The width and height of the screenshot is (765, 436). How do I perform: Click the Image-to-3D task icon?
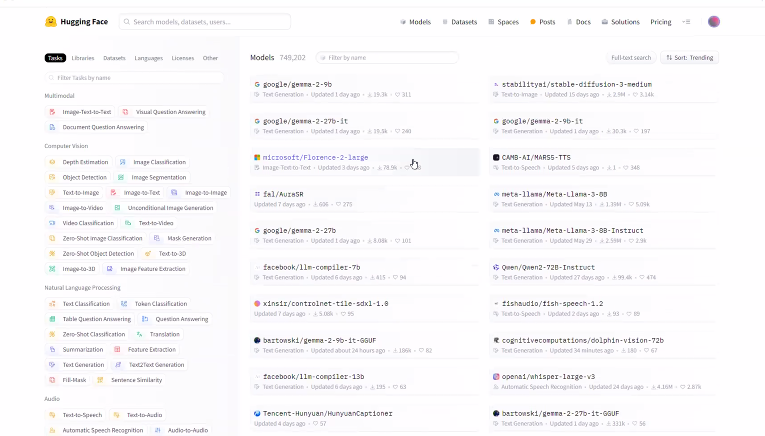pos(52,269)
